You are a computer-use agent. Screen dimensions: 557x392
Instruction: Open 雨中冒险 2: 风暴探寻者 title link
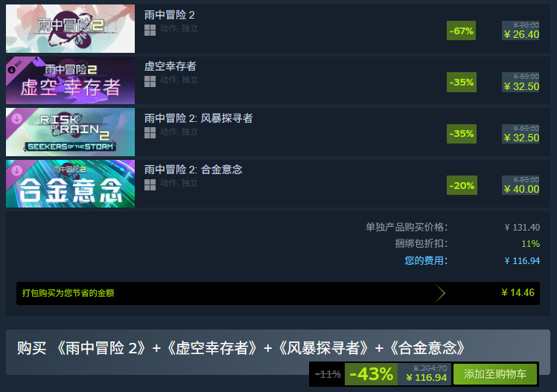(x=199, y=118)
